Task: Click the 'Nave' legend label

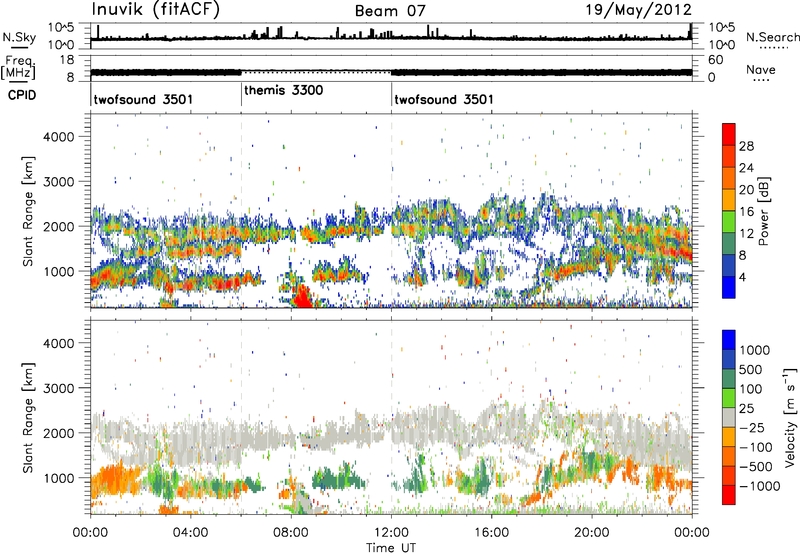Action: (x=761, y=69)
